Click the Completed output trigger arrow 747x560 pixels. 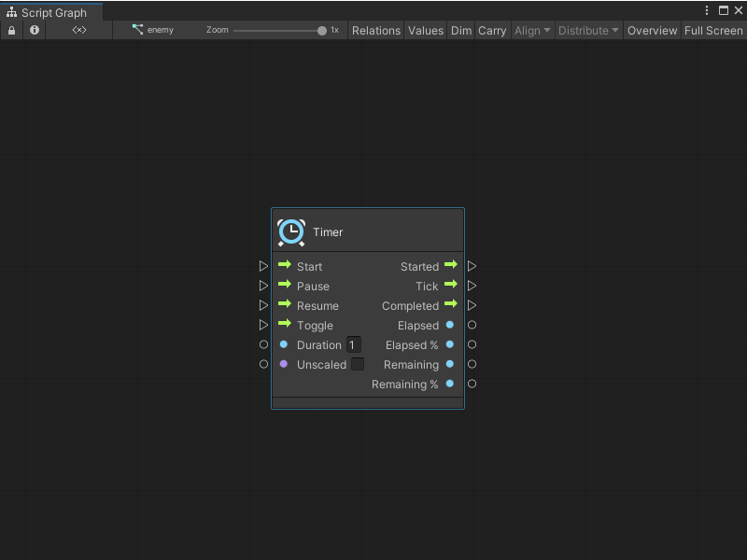451,305
